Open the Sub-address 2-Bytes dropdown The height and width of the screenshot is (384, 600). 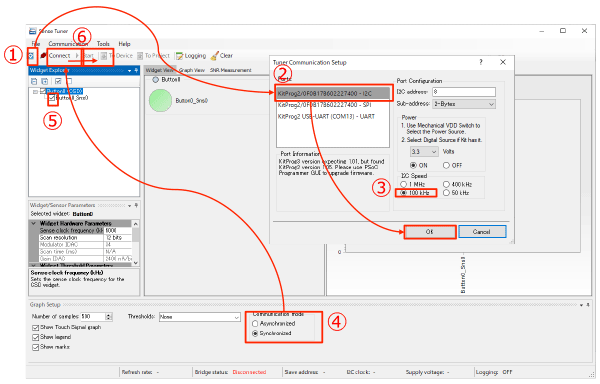(464, 104)
